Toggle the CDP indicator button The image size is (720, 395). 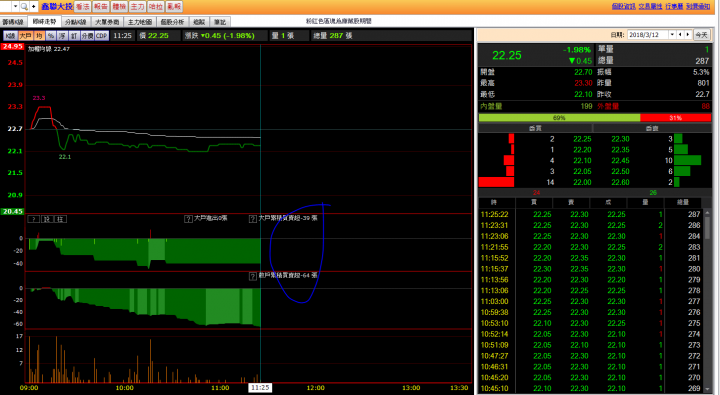[101, 35]
